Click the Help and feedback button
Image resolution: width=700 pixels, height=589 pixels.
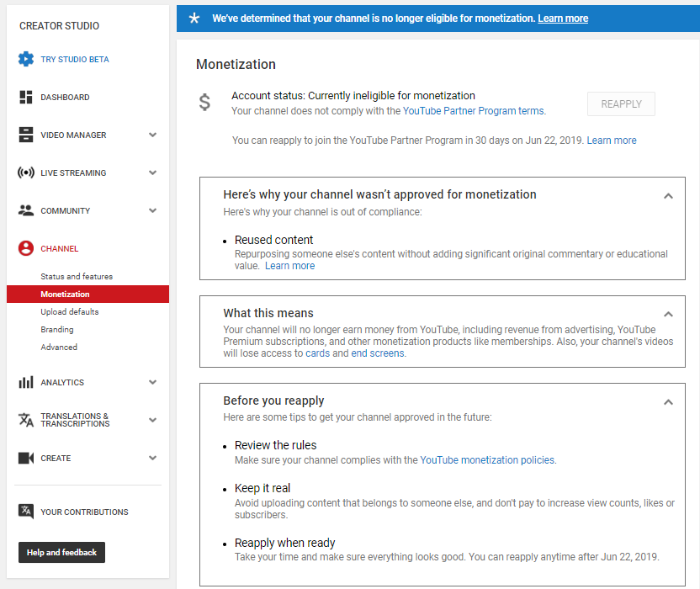(x=61, y=552)
